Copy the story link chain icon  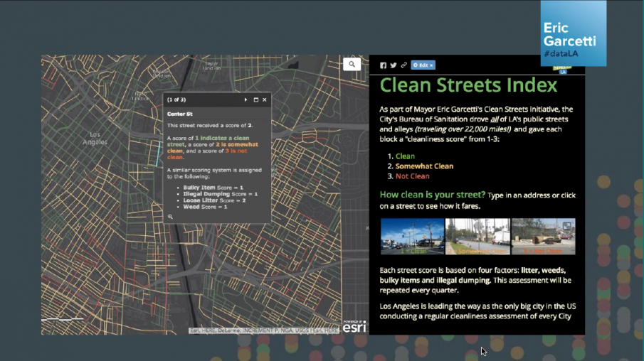point(403,65)
